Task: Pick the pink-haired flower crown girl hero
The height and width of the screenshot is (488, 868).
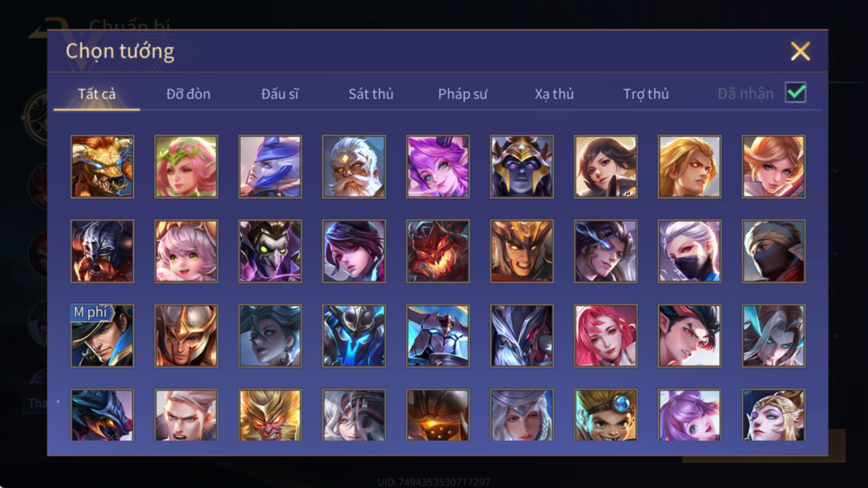Action: (x=186, y=166)
